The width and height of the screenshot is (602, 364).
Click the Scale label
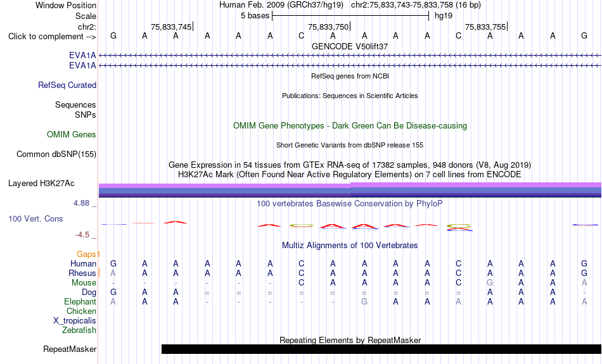point(86,16)
